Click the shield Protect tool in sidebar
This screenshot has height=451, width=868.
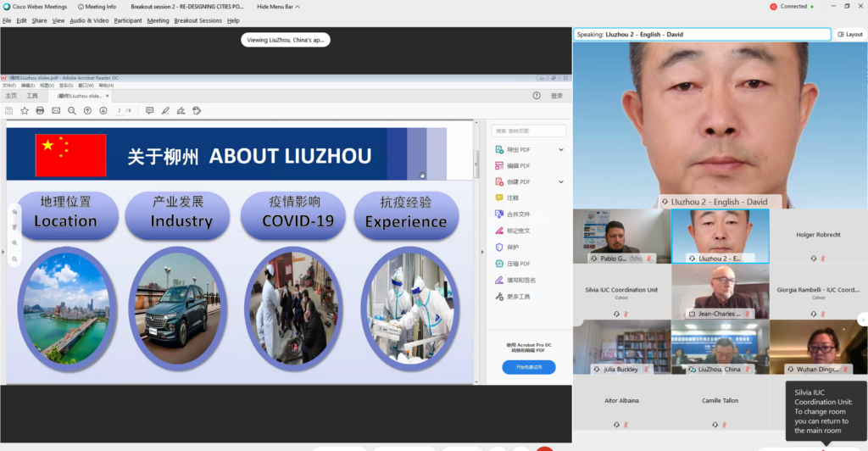(x=499, y=247)
